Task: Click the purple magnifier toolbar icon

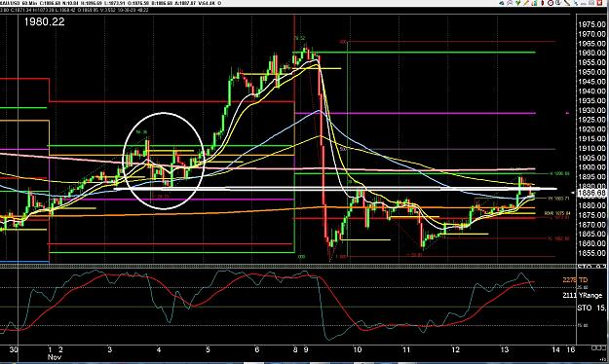Action: (510, 3)
